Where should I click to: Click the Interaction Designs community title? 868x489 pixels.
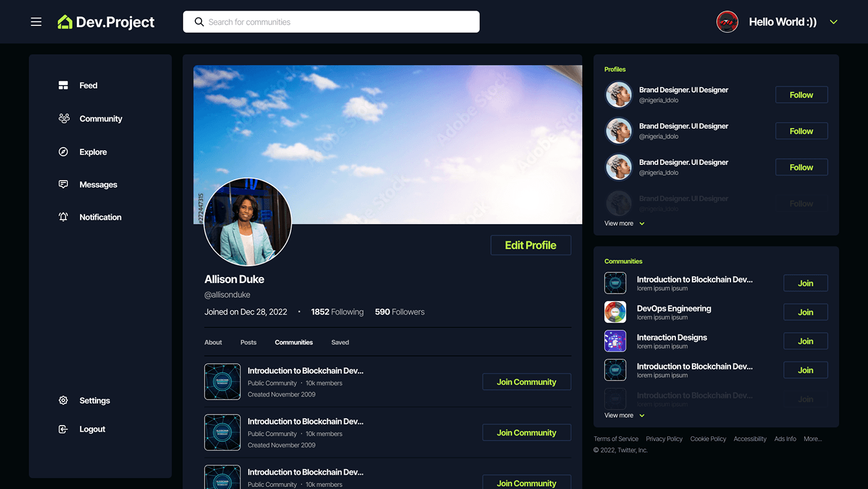[672, 338]
